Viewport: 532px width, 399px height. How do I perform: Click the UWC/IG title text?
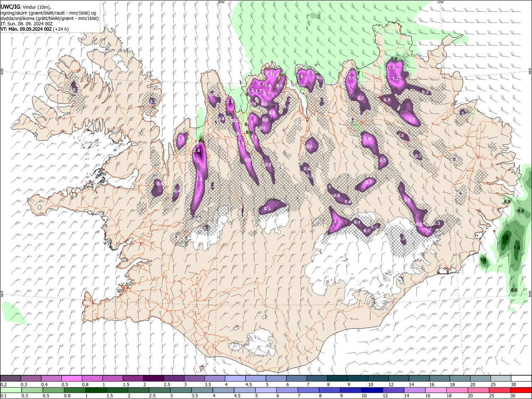coord(10,7)
